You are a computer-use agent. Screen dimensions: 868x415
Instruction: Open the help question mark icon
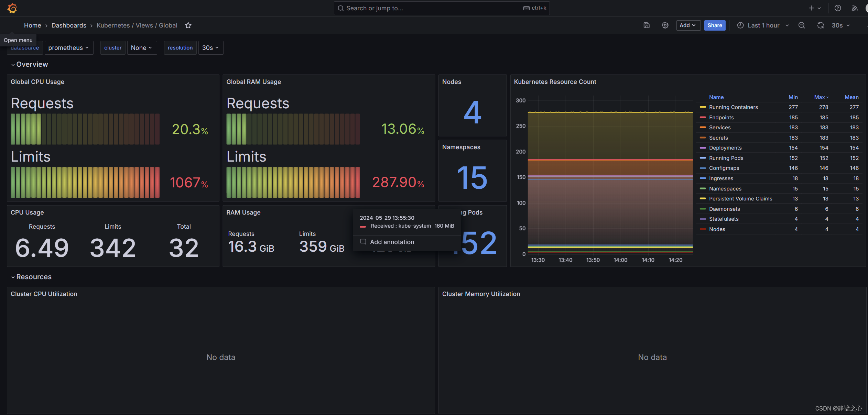tap(838, 8)
